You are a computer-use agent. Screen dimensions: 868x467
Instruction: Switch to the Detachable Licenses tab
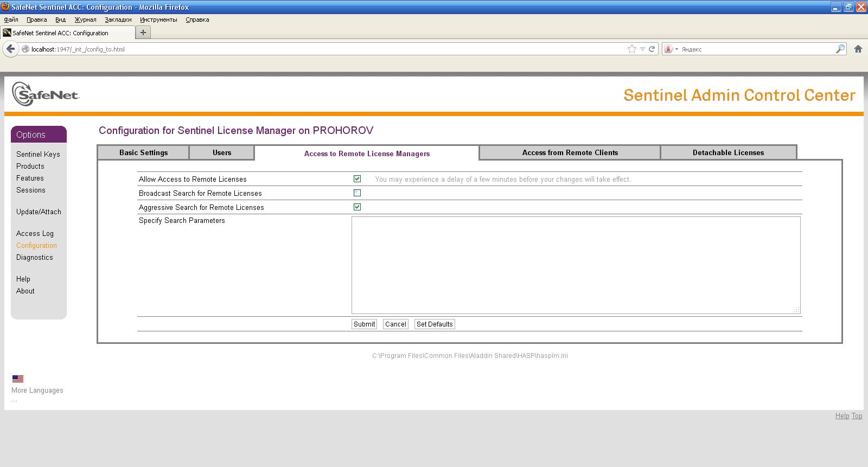728,152
